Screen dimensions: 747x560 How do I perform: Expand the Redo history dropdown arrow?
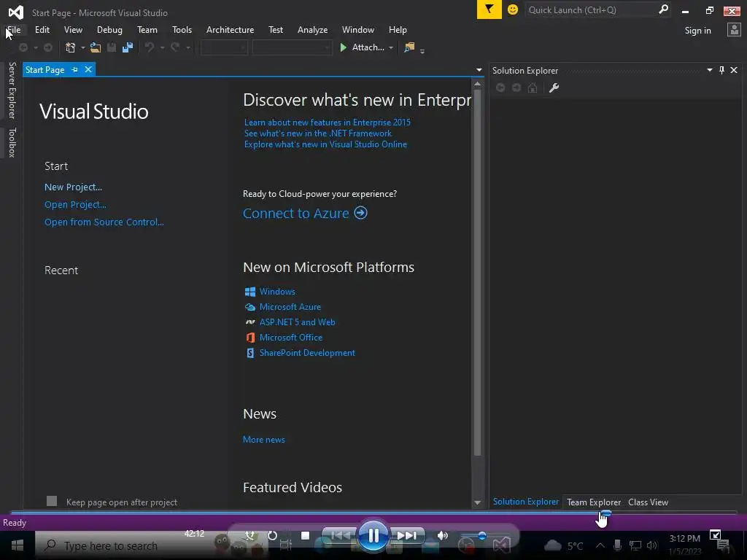point(188,47)
